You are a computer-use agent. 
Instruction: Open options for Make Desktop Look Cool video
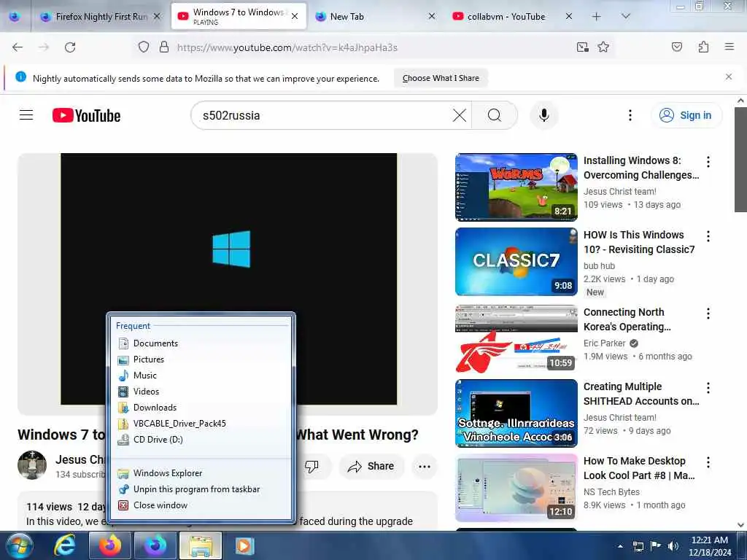tap(708, 462)
